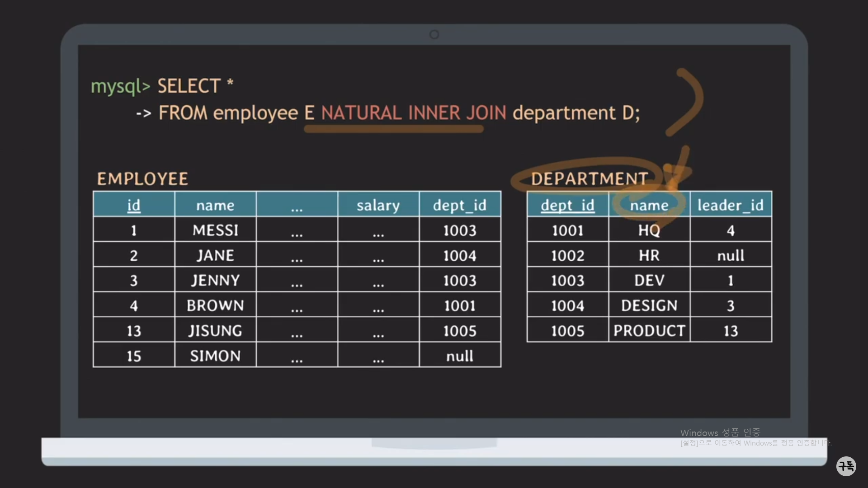Viewport: 868px width, 488px height.
Task: Click the subscribe 구독 round icon
Action: coord(846,466)
